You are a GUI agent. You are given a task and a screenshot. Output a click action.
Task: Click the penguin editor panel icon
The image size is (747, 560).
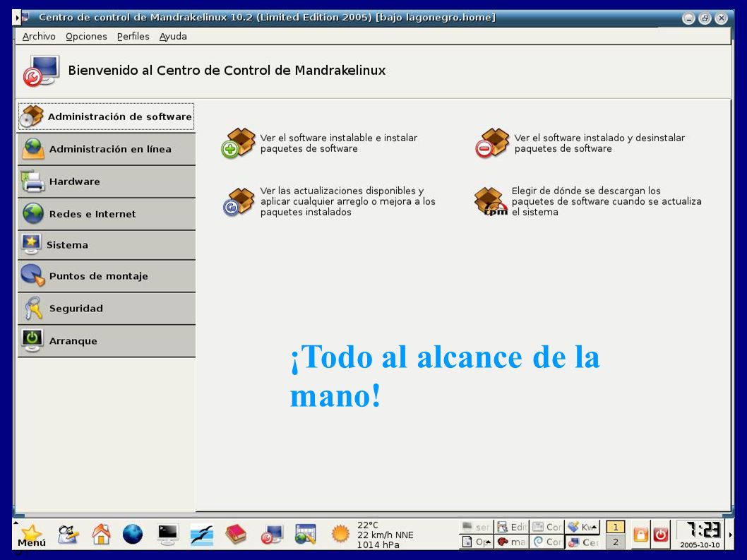click(x=68, y=535)
